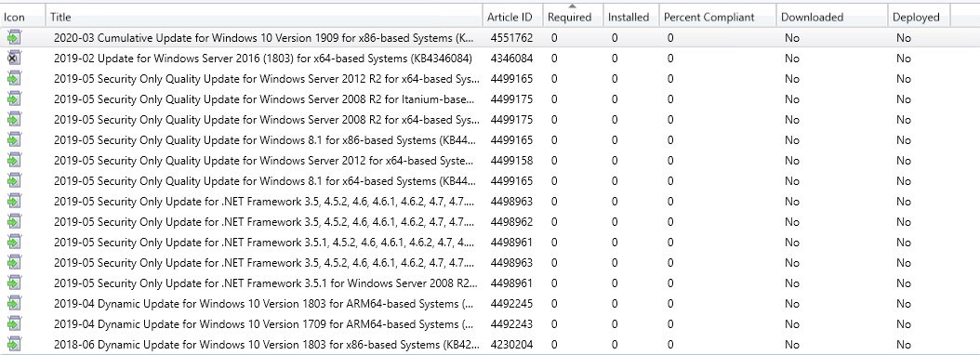Click the icon of the .NET update with article 4498962
Screen dimensions: 980x355
pos(14,222)
